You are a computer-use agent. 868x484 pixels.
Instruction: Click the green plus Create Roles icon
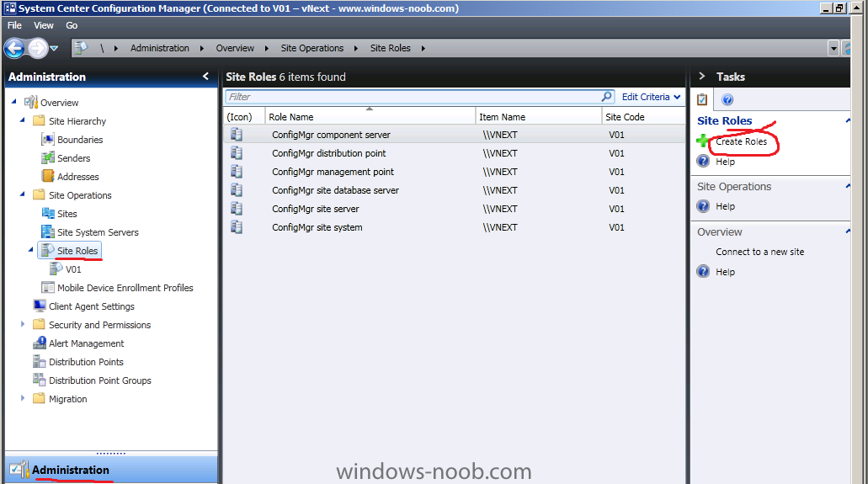click(x=703, y=141)
